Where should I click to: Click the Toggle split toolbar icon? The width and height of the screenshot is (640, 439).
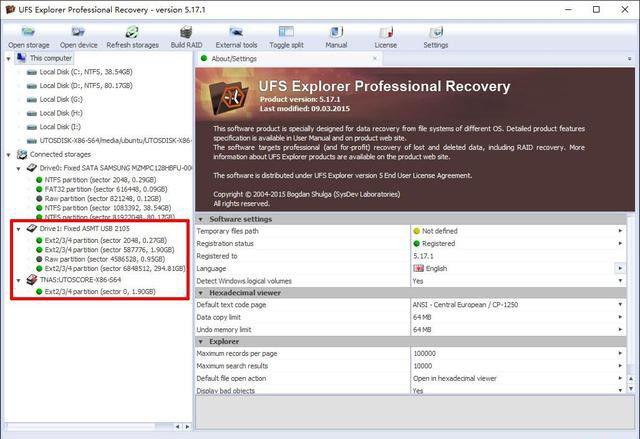point(286,32)
